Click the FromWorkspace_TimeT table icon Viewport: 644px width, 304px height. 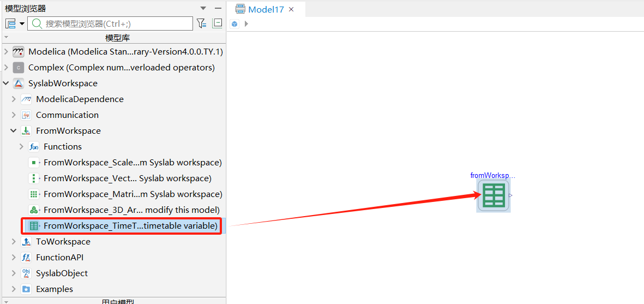click(x=34, y=225)
